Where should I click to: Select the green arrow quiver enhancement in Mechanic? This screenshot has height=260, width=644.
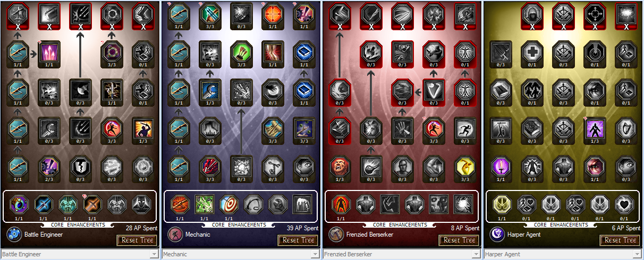tap(241, 52)
